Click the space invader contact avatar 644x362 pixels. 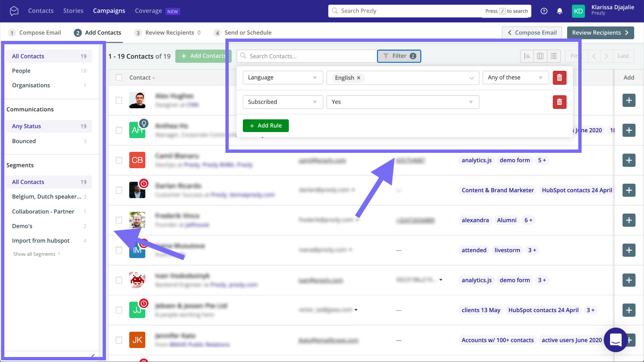pos(137,280)
